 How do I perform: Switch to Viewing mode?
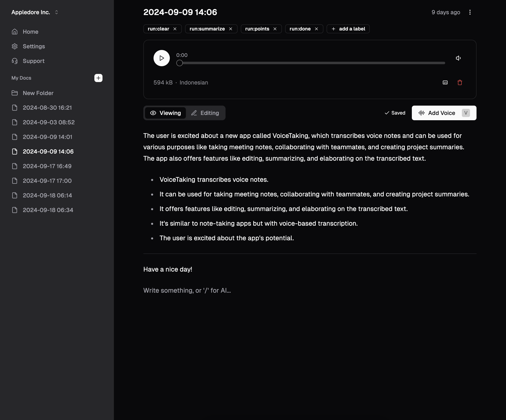pos(165,113)
